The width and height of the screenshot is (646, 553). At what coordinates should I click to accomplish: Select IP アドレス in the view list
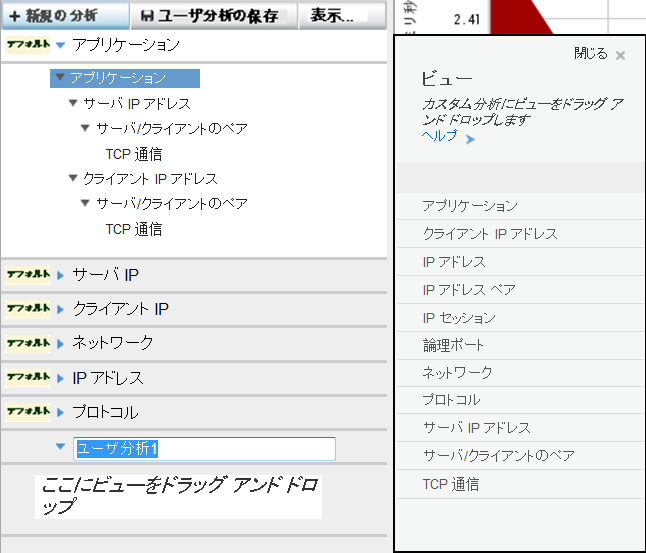[x=521, y=262]
